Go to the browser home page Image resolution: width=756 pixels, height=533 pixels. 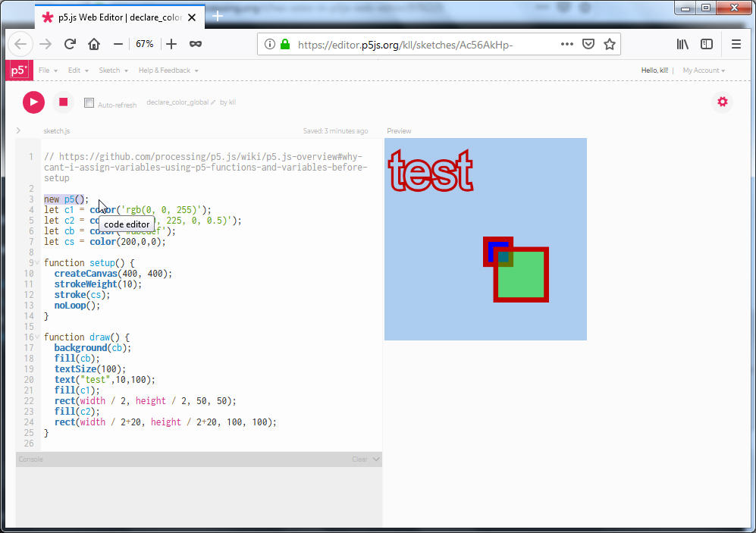94,44
